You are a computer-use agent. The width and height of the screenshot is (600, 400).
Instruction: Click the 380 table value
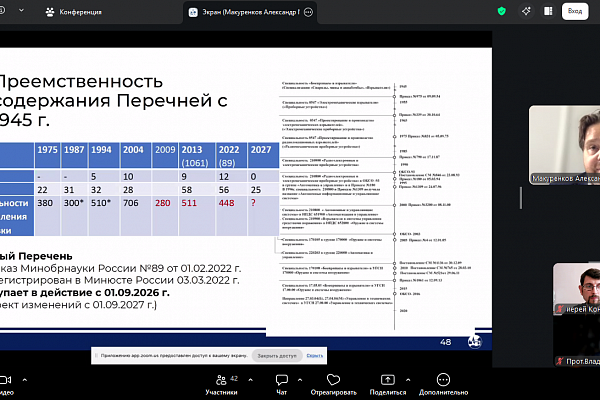(x=45, y=203)
